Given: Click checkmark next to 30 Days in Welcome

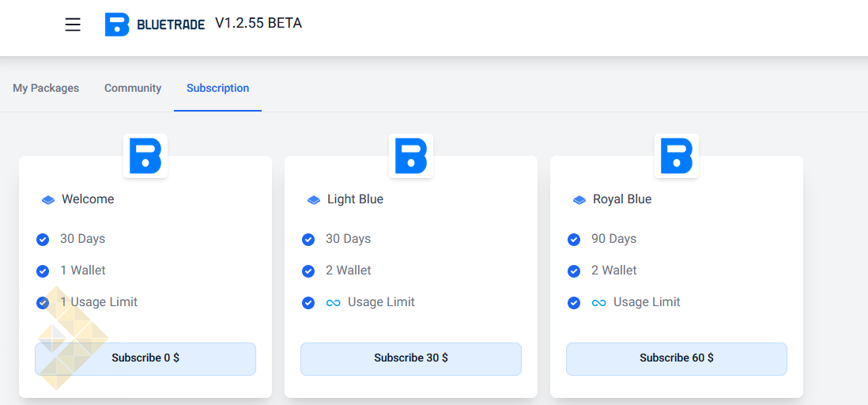Looking at the screenshot, I should (43, 240).
